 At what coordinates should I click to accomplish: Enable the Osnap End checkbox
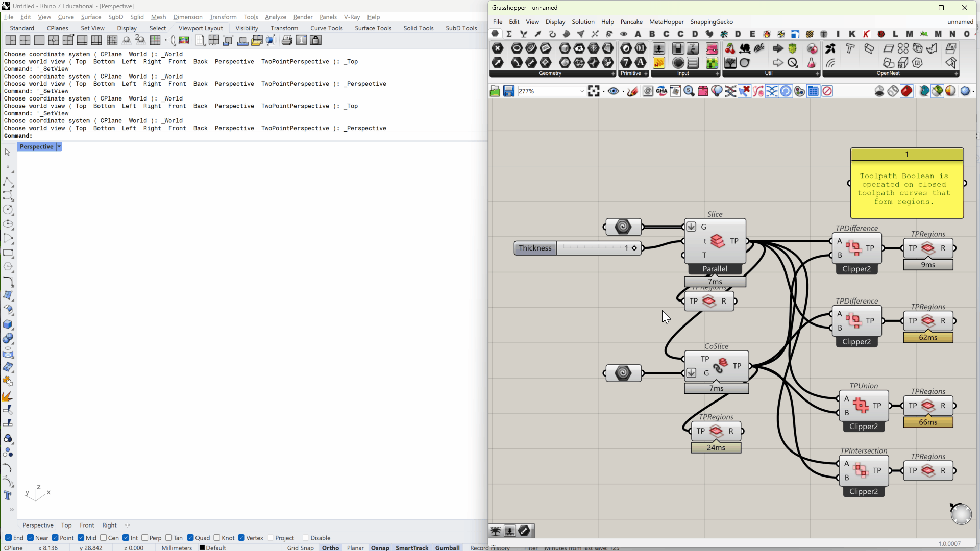(9, 538)
